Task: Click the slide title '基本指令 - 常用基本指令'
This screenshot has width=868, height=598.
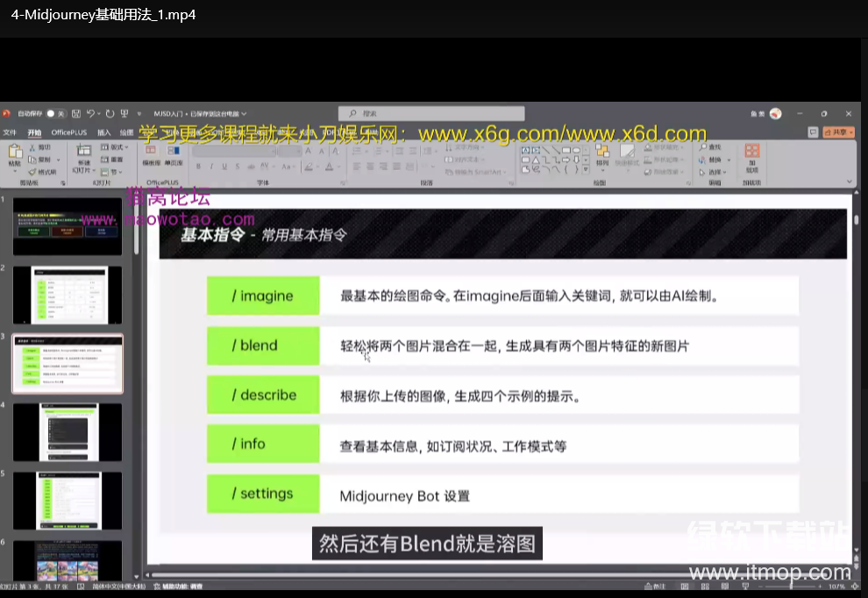Action: pyautogui.click(x=264, y=235)
